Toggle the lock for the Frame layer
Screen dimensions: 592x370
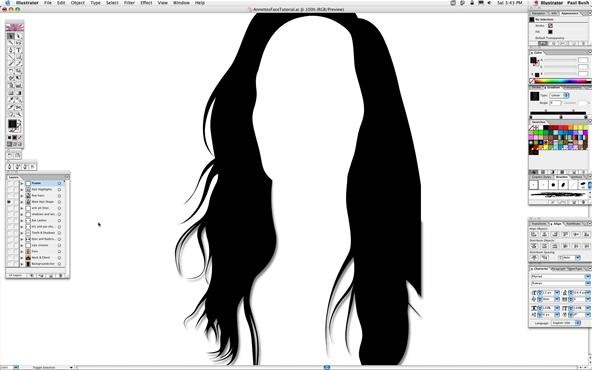(15, 183)
